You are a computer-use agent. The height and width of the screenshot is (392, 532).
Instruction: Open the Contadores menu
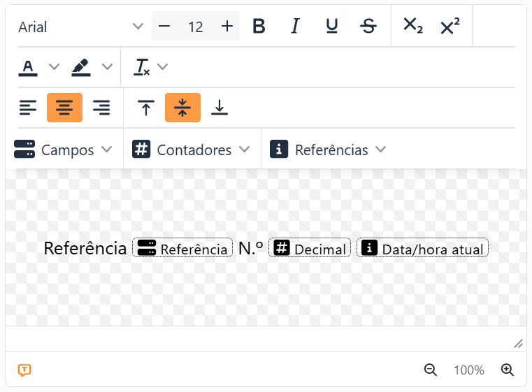pyautogui.click(x=191, y=150)
